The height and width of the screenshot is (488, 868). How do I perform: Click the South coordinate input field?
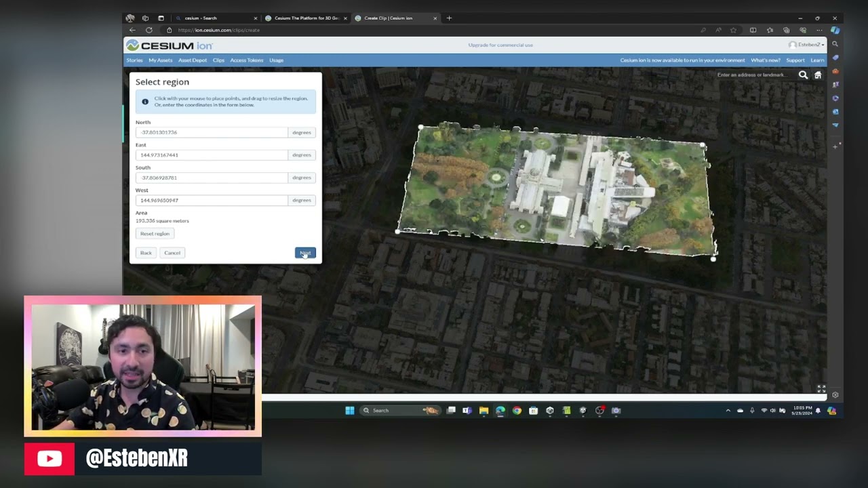coord(212,178)
